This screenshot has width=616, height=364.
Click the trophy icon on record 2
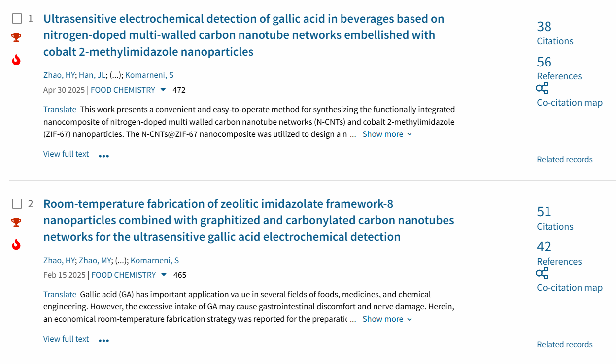(16, 222)
